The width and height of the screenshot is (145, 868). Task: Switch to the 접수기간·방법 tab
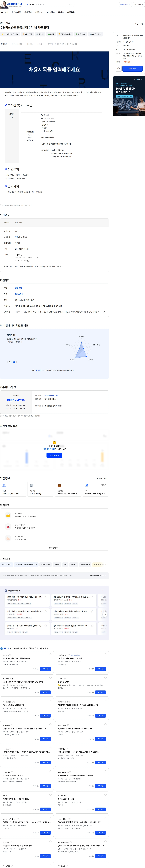coord(17,44)
